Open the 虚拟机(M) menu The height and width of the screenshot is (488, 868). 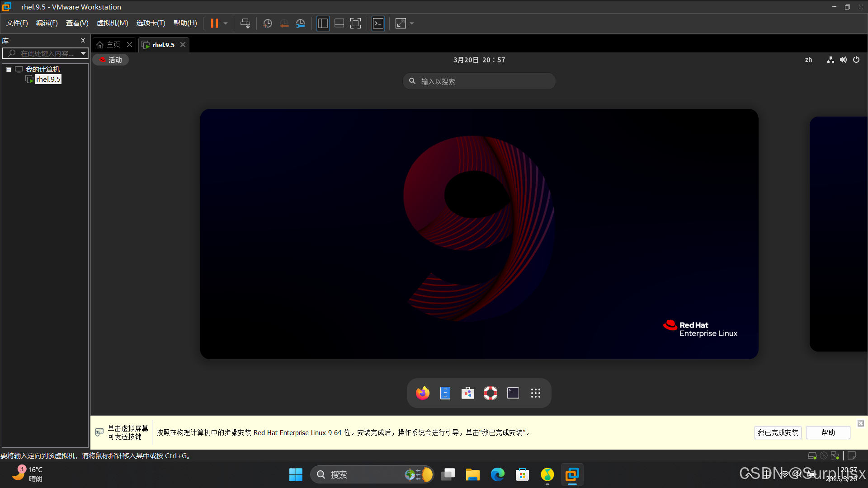click(x=112, y=23)
